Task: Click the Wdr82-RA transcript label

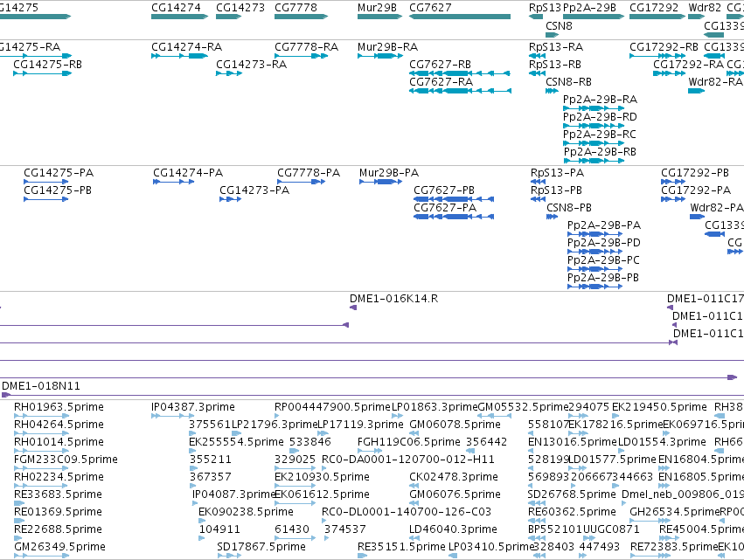Action: click(x=715, y=82)
